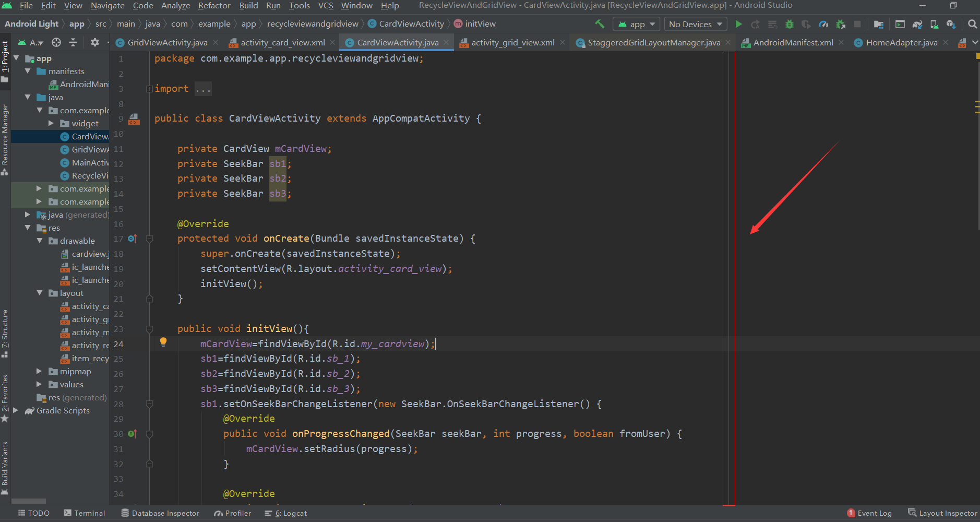Launch the Profiler from the toolbar
The height and width of the screenshot is (522, 980).
(823, 23)
